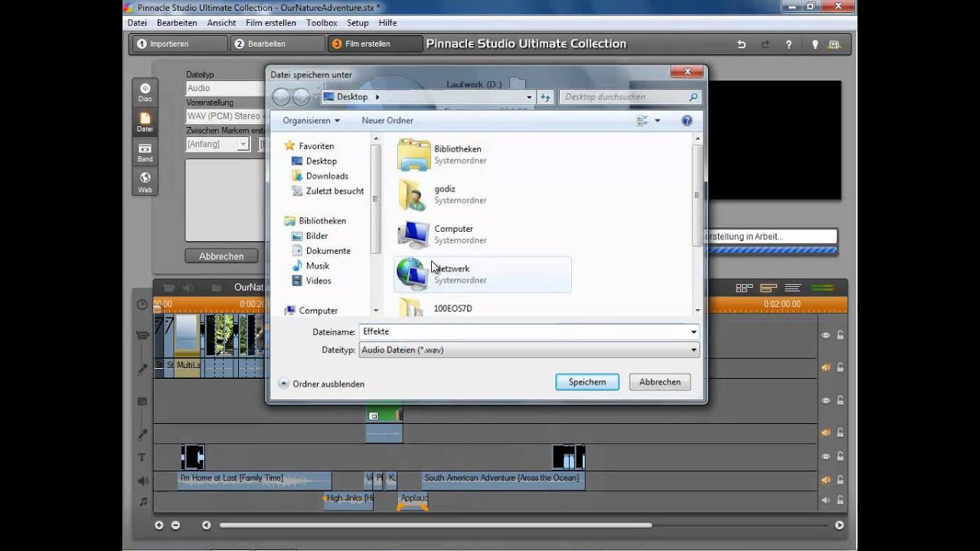This screenshot has width=980, height=551.
Task: Click the Speichern button
Action: click(587, 382)
